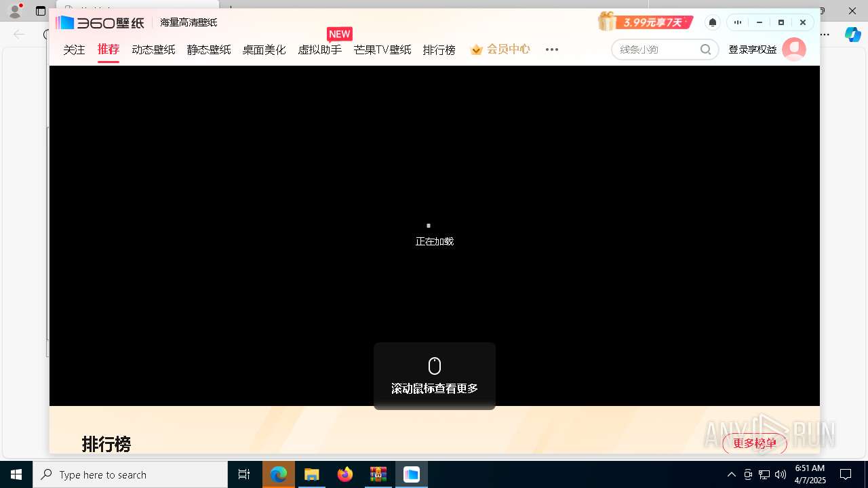Open the pink user avatar
This screenshot has height=488, width=868.
pos(794,49)
